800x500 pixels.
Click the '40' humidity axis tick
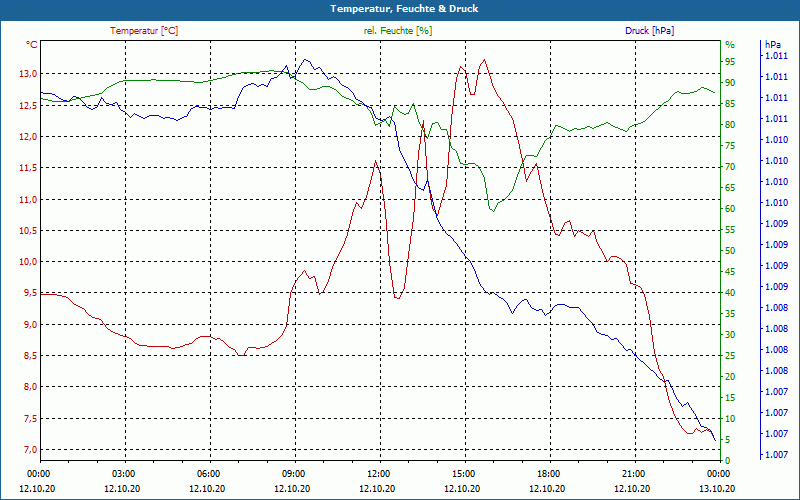tap(730, 293)
